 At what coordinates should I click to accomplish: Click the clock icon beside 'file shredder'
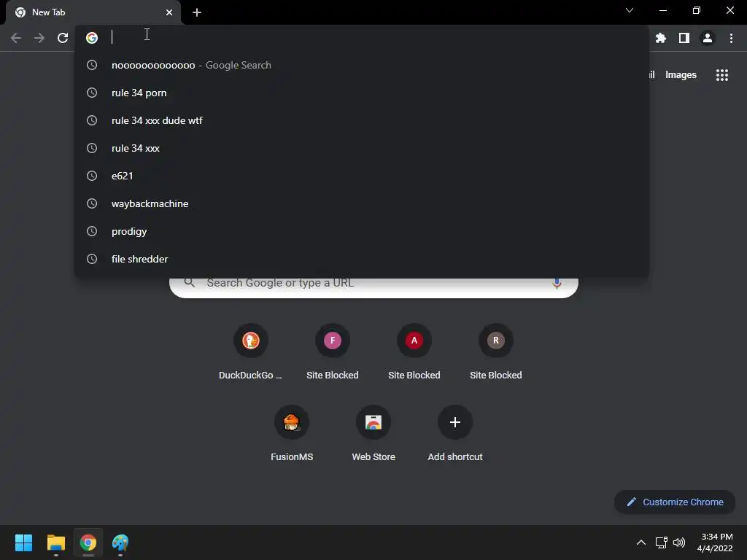coord(92,259)
